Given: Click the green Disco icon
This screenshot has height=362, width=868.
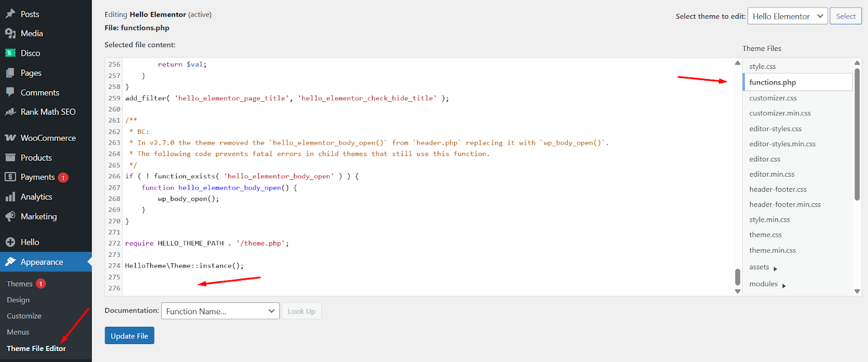Looking at the screenshot, I should point(10,53).
